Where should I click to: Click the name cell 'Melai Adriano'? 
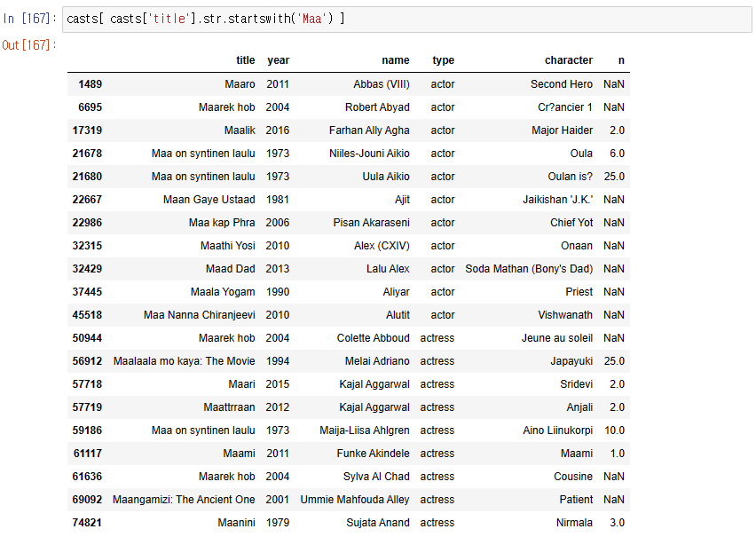(377, 361)
